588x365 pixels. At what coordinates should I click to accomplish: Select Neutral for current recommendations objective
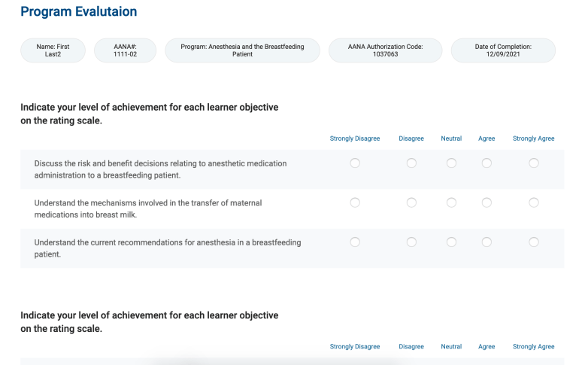click(x=451, y=242)
